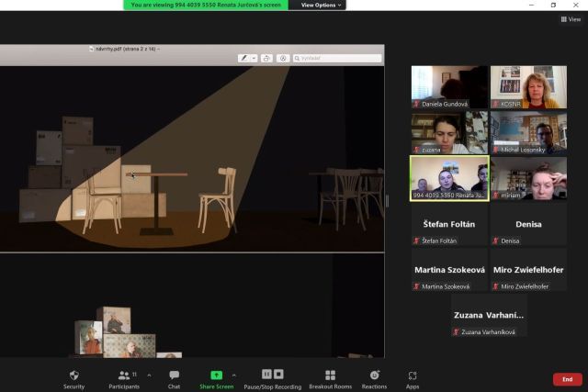Expand Share Screen advanced options arrow

tap(234, 375)
